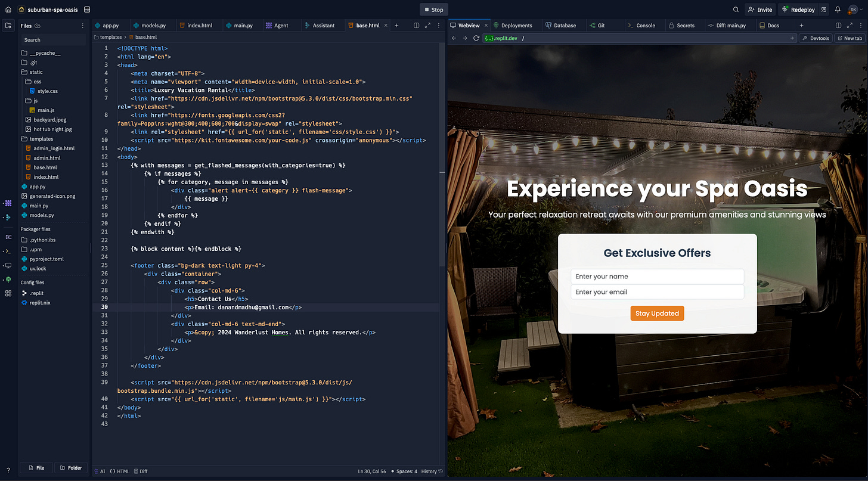Viewport: 868px width, 481px height.
Task: Open style.css in the file tree
Action: [x=48, y=91]
